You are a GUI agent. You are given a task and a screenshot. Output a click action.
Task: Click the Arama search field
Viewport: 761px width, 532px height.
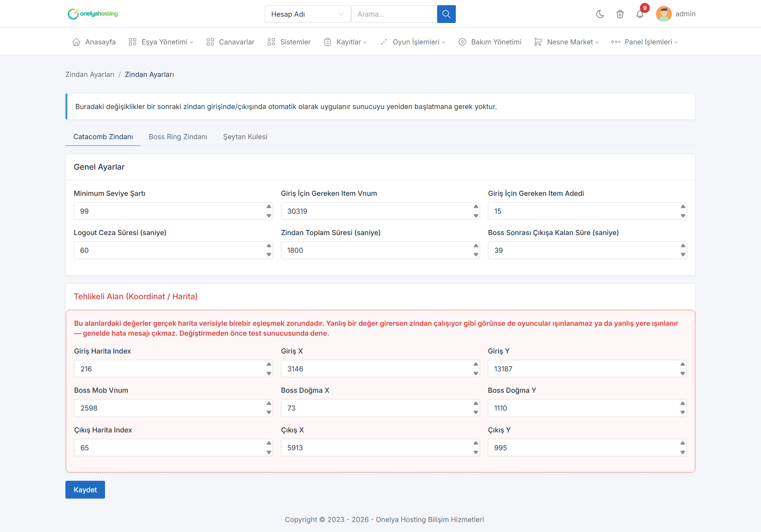coord(394,14)
